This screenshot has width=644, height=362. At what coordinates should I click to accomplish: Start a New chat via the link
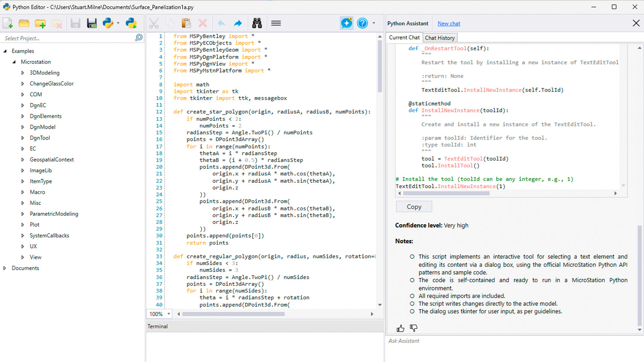tap(449, 24)
